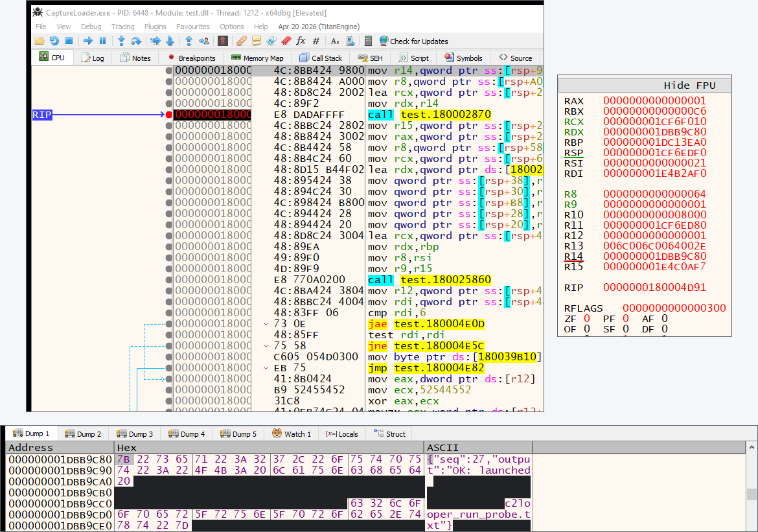Click Check for Updates button
Viewport: 758px width, 532px height.
tap(414, 41)
